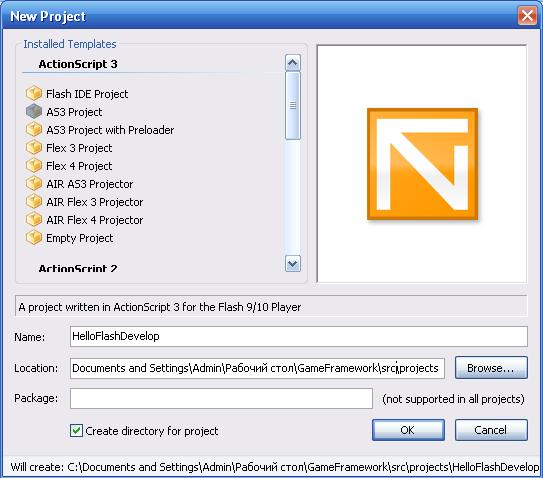Dismiss the dialog with Cancel
The width and height of the screenshot is (543, 478).
pos(491,430)
